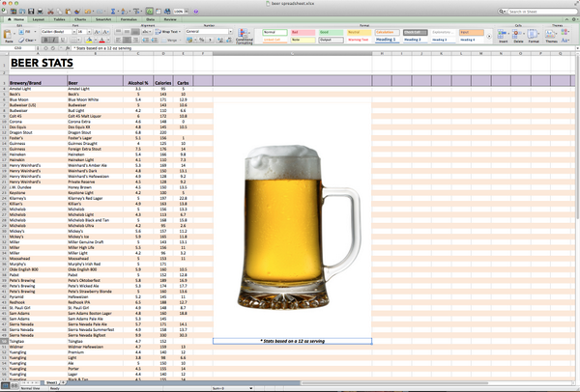Open the Sum dropdown in status bar

(x=251, y=388)
